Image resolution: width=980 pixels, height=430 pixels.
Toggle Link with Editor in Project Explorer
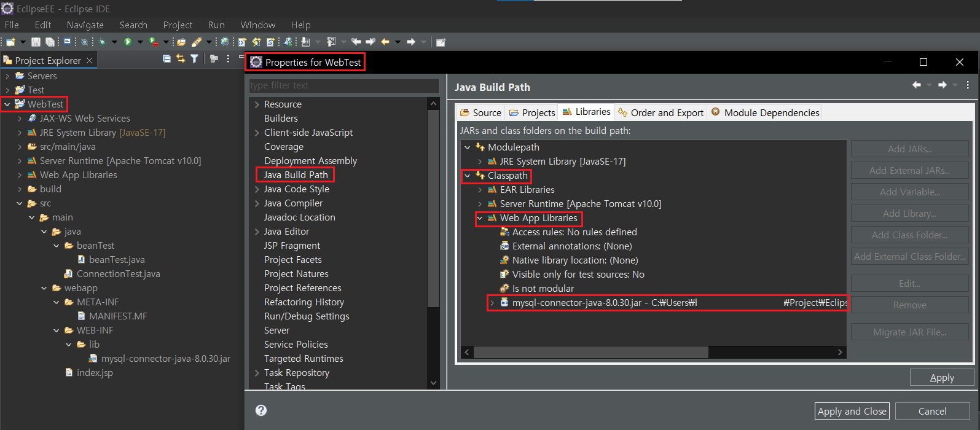pos(181,59)
